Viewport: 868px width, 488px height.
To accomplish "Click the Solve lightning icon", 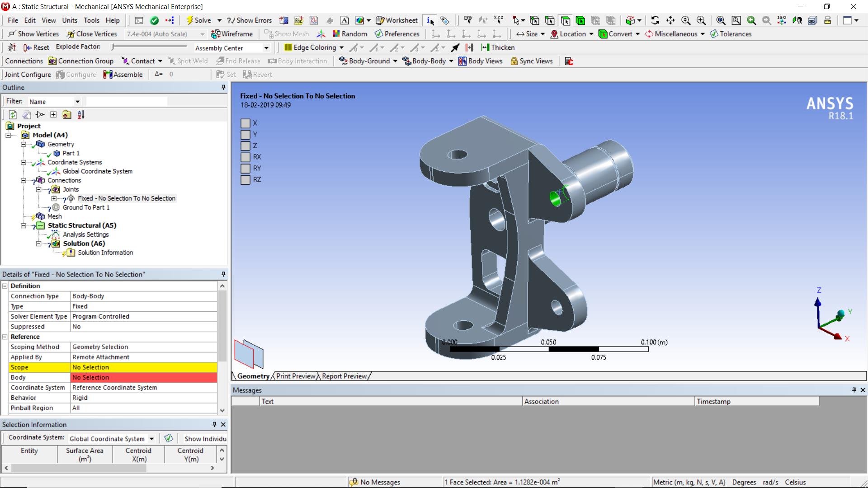I will click(x=190, y=20).
